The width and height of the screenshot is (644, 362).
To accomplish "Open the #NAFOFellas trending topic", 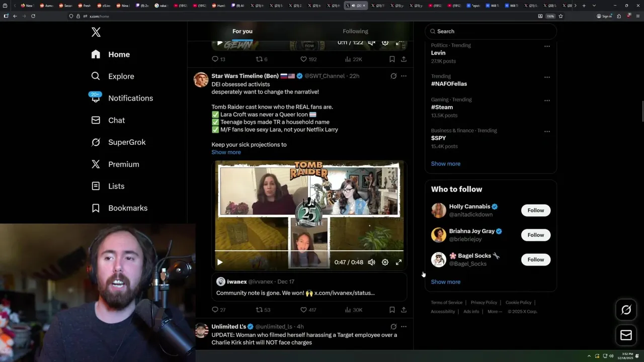I will coord(449,83).
